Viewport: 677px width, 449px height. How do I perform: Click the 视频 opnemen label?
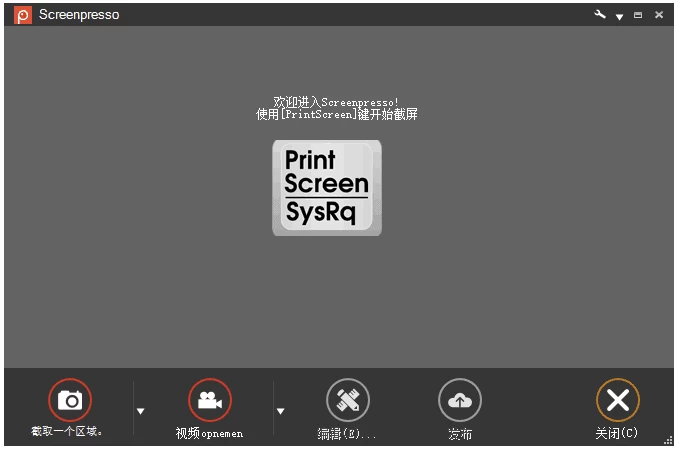tap(209, 433)
